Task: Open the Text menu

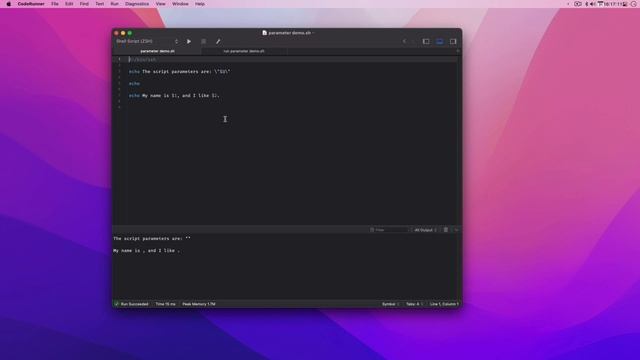Action: pos(100,4)
